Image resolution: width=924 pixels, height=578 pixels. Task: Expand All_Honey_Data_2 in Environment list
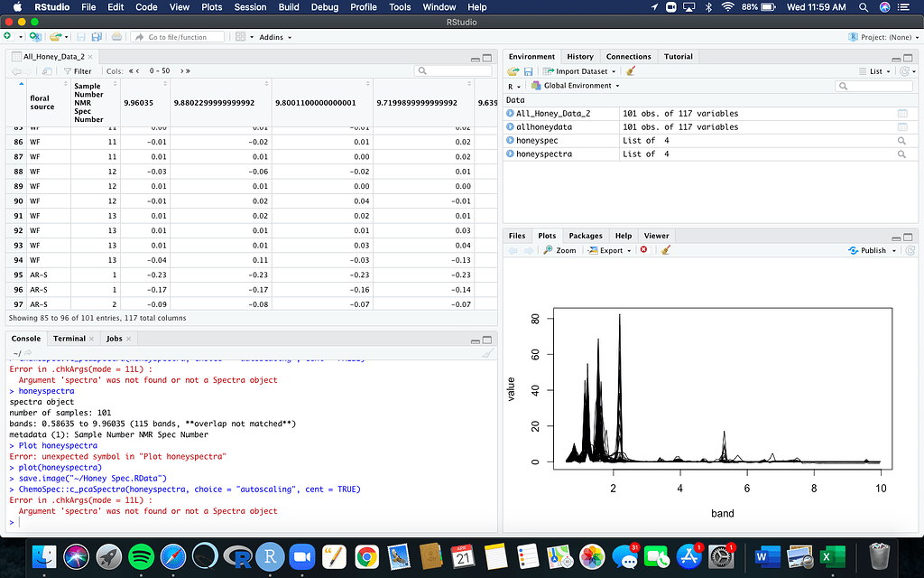pyautogui.click(x=510, y=113)
